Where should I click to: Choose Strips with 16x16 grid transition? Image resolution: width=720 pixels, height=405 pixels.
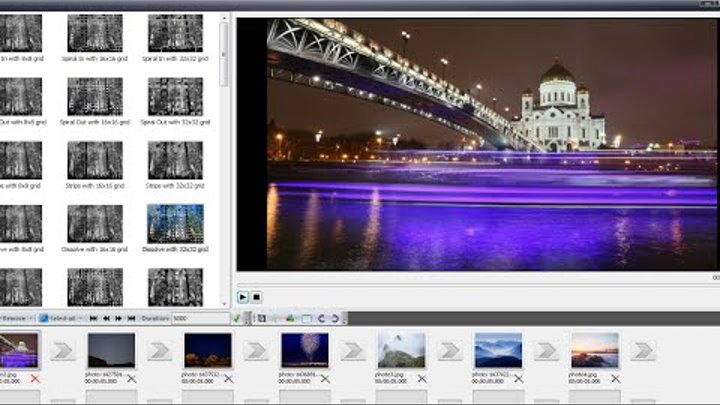(x=95, y=160)
